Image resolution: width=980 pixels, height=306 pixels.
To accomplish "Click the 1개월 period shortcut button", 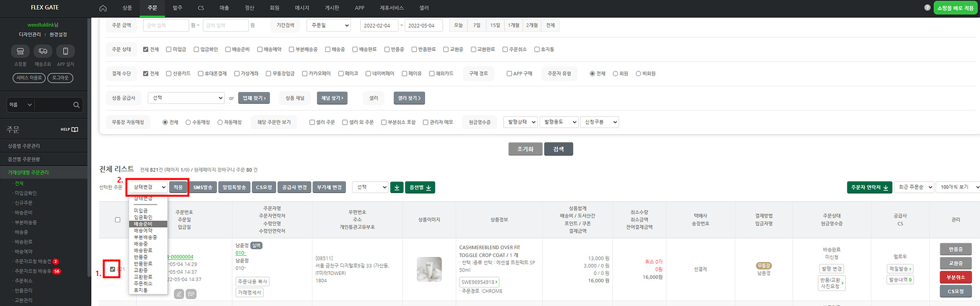I will pos(513,25).
